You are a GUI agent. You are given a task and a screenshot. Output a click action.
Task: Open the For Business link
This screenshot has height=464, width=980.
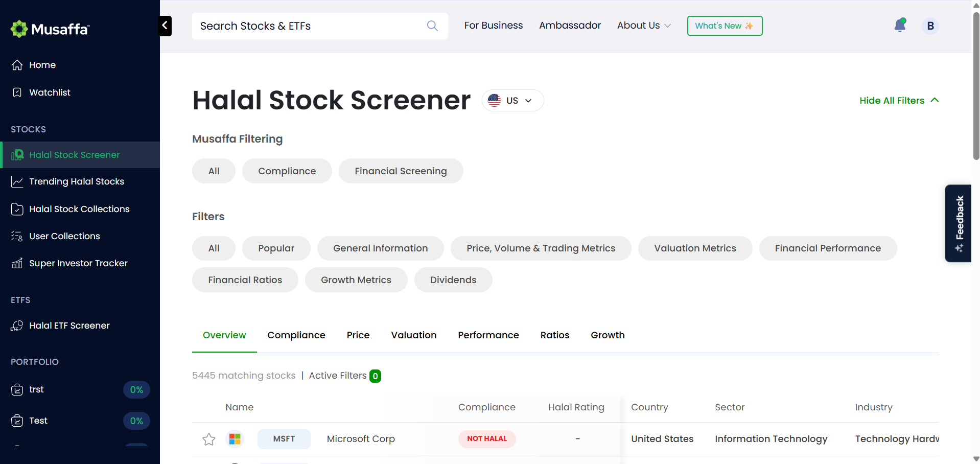(x=494, y=26)
